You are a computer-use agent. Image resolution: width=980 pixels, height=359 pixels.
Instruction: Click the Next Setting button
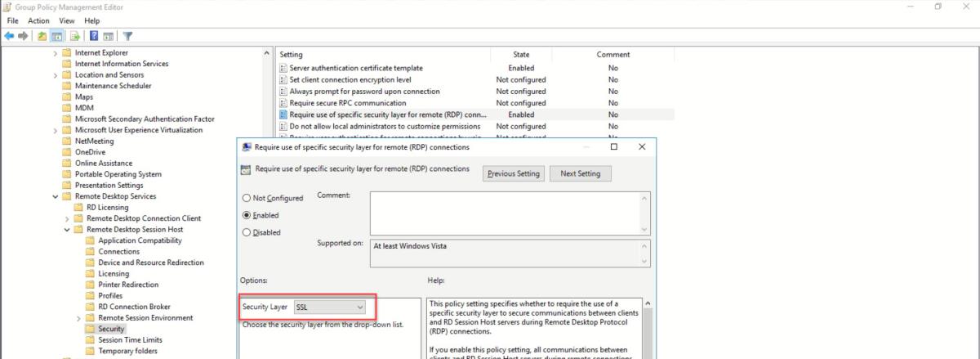click(580, 173)
